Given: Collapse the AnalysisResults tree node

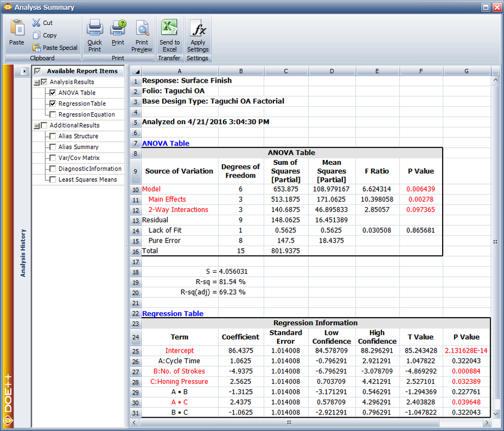Looking at the screenshot, I should point(37,83).
